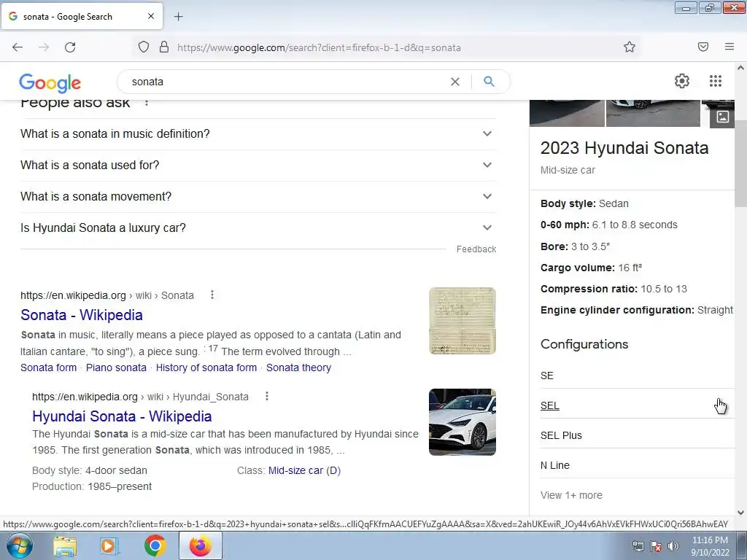747x560 pixels.
Task: Open the white Hyundai Sonata thumbnail
Action: coord(462,422)
